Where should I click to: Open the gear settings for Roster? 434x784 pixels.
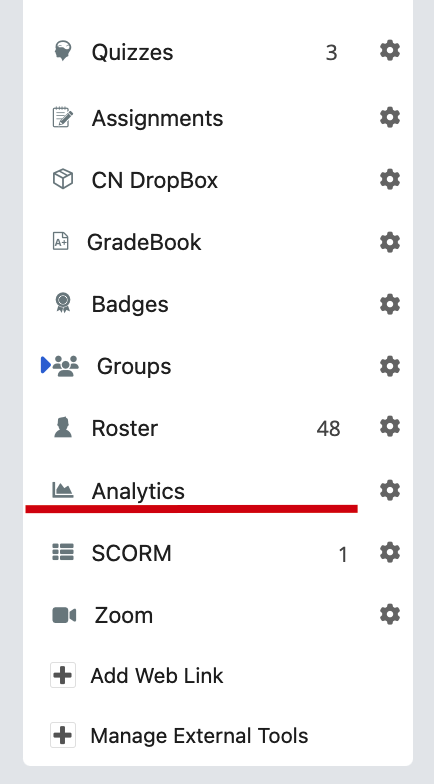(x=390, y=427)
